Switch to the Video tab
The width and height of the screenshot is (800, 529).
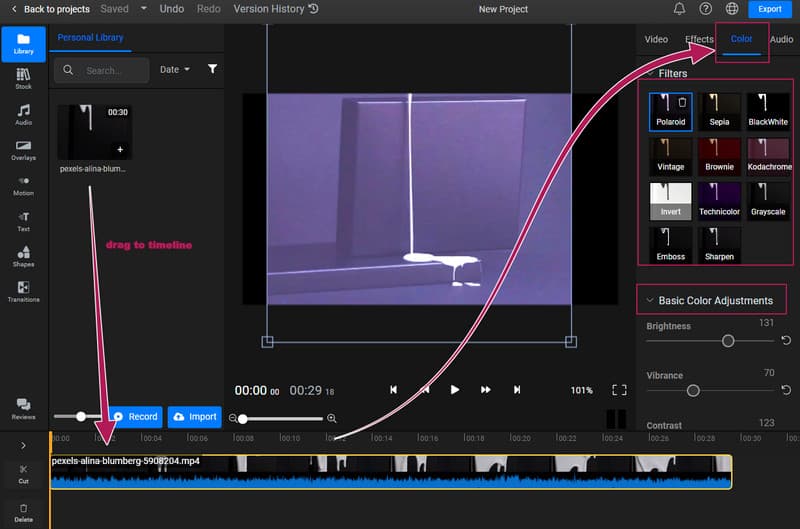pyautogui.click(x=656, y=39)
